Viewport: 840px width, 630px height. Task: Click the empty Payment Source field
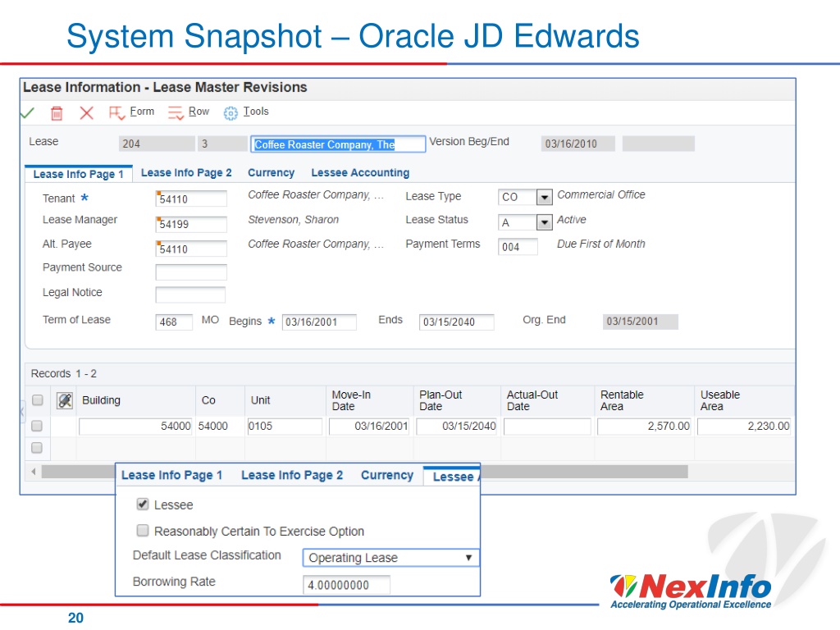[x=191, y=272]
